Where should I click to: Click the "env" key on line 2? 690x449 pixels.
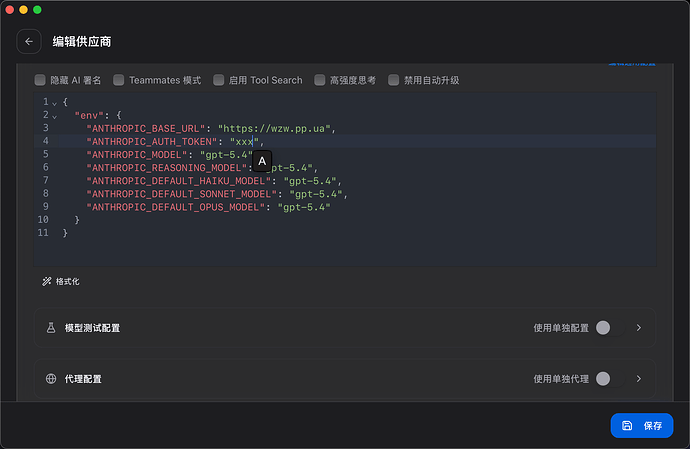[x=89, y=115]
